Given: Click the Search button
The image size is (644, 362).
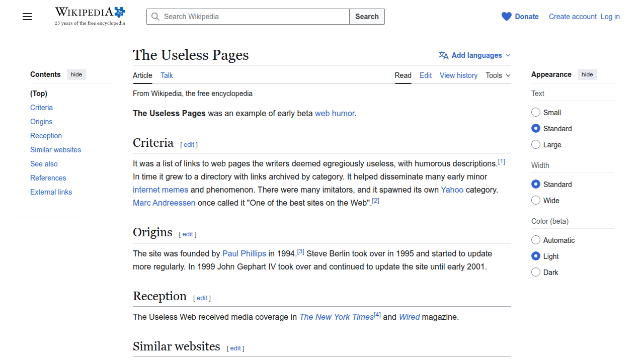Looking at the screenshot, I should click(x=367, y=17).
